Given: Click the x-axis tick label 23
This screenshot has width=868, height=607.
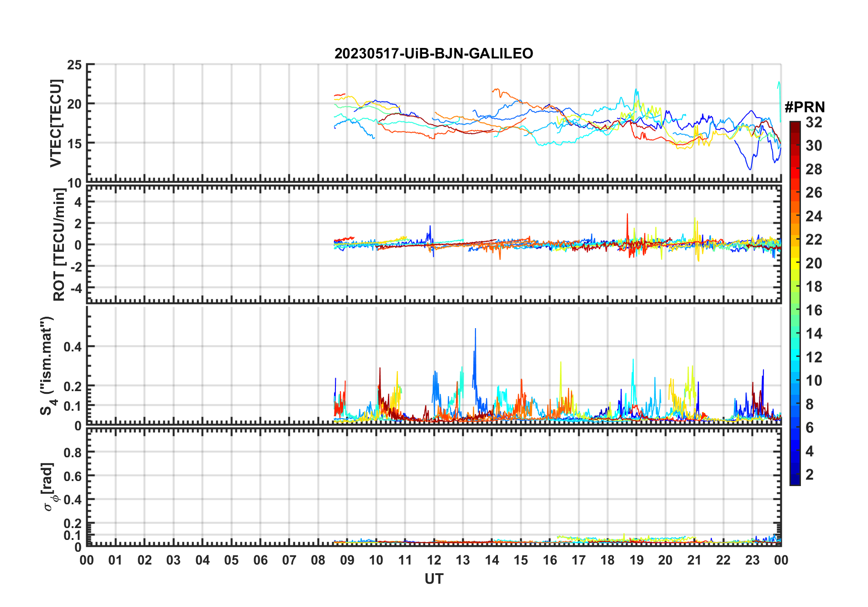Looking at the screenshot, I should 752,560.
